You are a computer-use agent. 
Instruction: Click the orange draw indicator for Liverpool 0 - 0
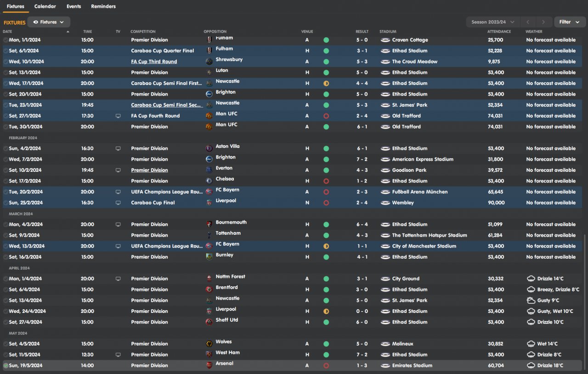[326, 311]
